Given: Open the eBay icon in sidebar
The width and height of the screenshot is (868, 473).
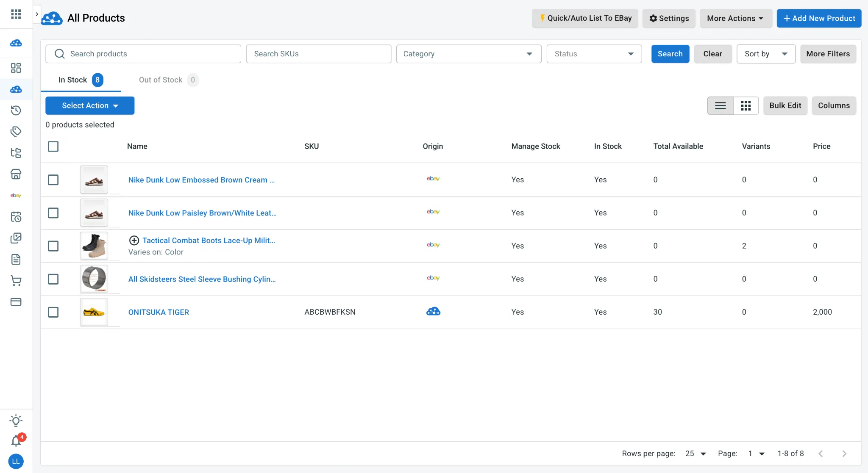Looking at the screenshot, I should (x=16, y=195).
